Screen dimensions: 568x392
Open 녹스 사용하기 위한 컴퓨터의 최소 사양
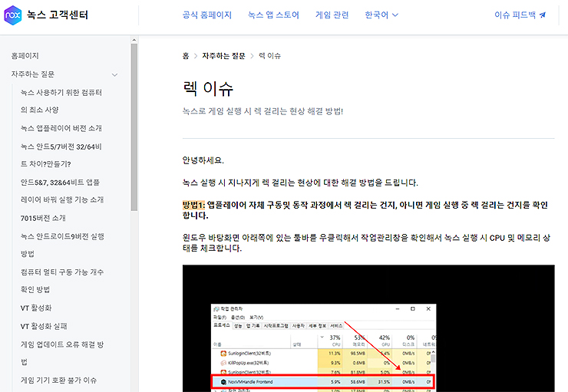tap(61, 101)
